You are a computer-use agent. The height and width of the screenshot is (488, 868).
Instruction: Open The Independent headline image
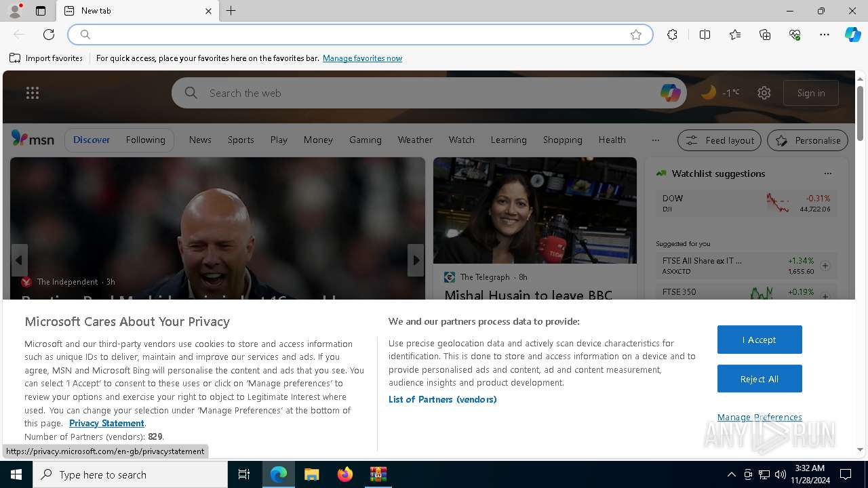(218, 228)
